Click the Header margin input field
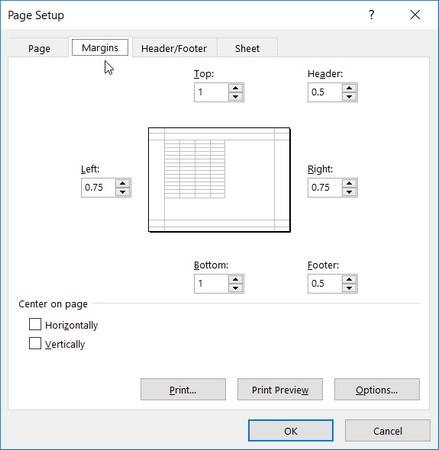This screenshot has width=439, height=450. click(325, 92)
